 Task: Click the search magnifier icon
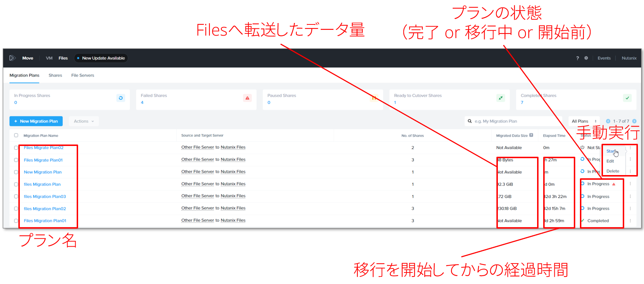click(x=470, y=121)
